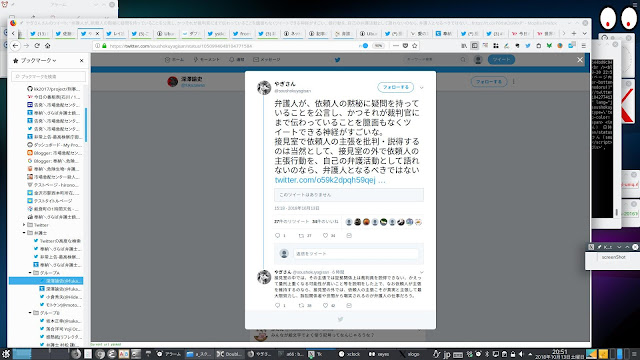Open the ダッシュボード - My Pro bookmark

click(54, 145)
